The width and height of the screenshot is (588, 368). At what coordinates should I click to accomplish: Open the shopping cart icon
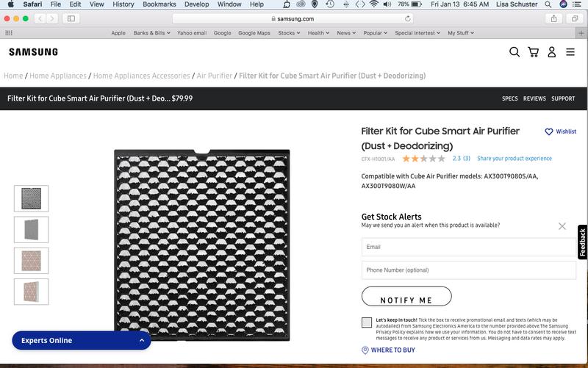[x=533, y=52]
